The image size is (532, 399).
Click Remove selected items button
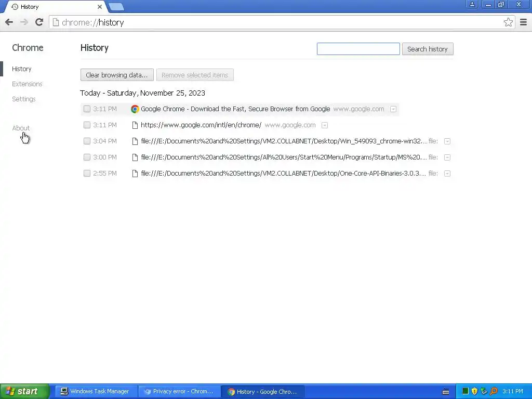195,75
